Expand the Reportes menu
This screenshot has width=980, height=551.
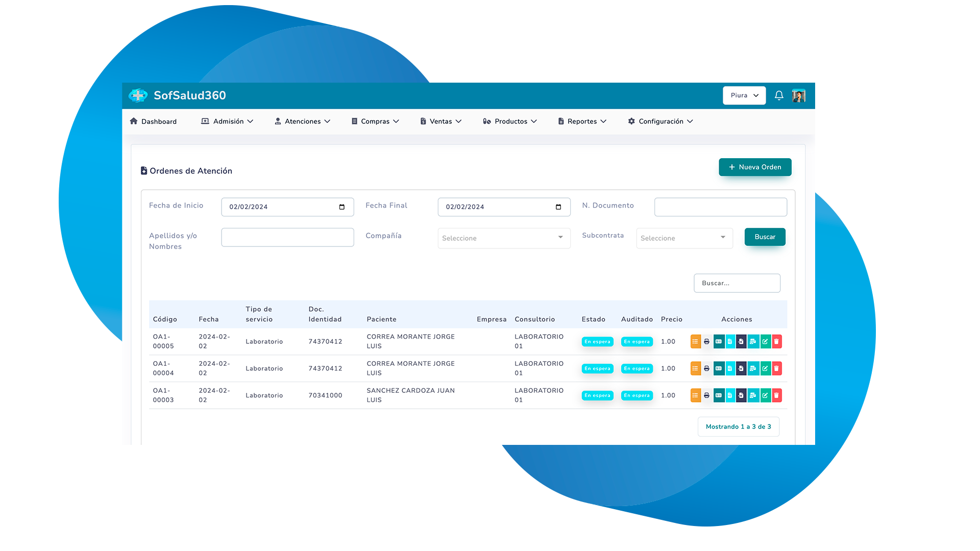click(x=582, y=121)
